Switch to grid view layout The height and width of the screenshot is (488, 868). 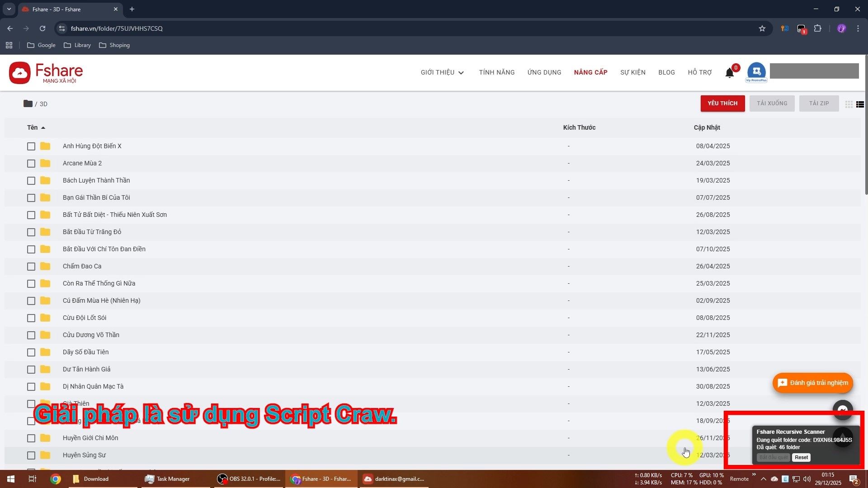pos(849,104)
